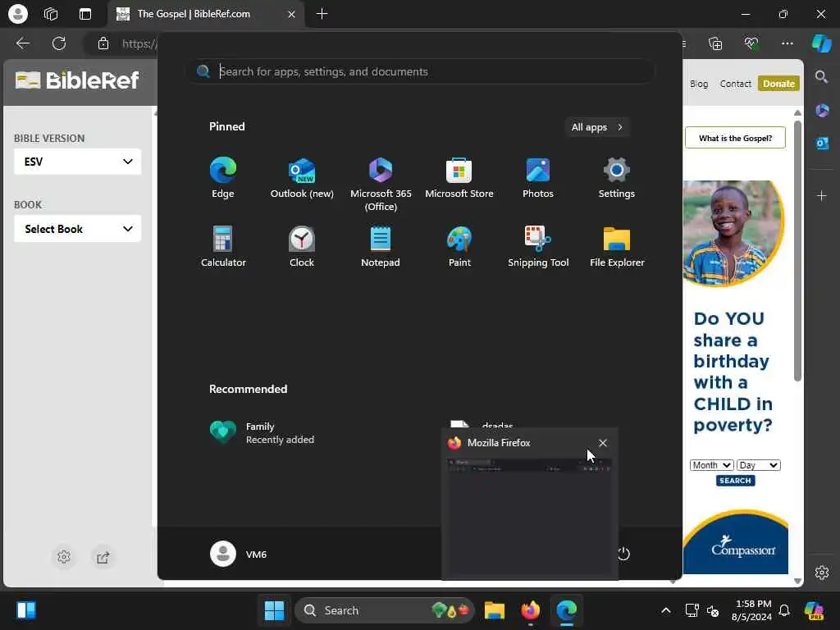Switch to Firefox on taskbar
The height and width of the screenshot is (630, 840).
531,610
